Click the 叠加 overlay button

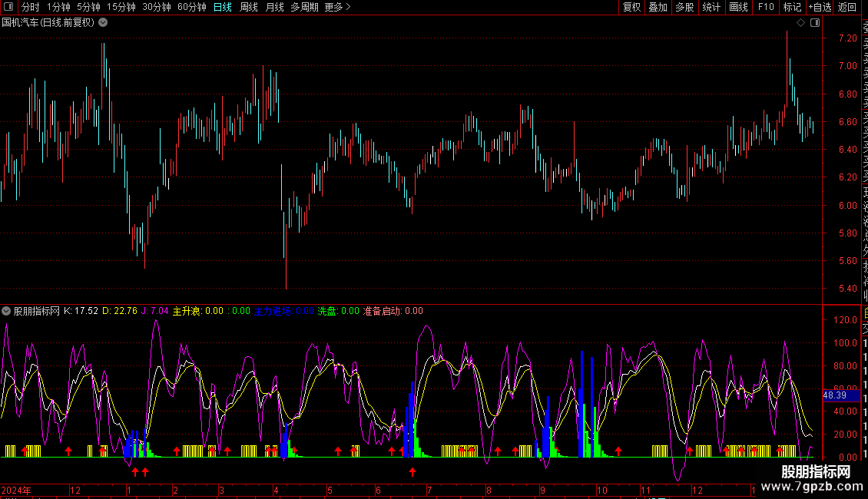tap(658, 8)
